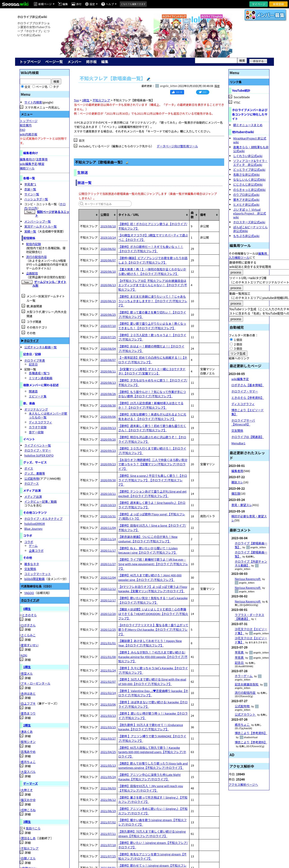The height and width of the screenshot is (868, 289).
Task: Open the サイト内検索 link
Action: [x=33, y=103]
